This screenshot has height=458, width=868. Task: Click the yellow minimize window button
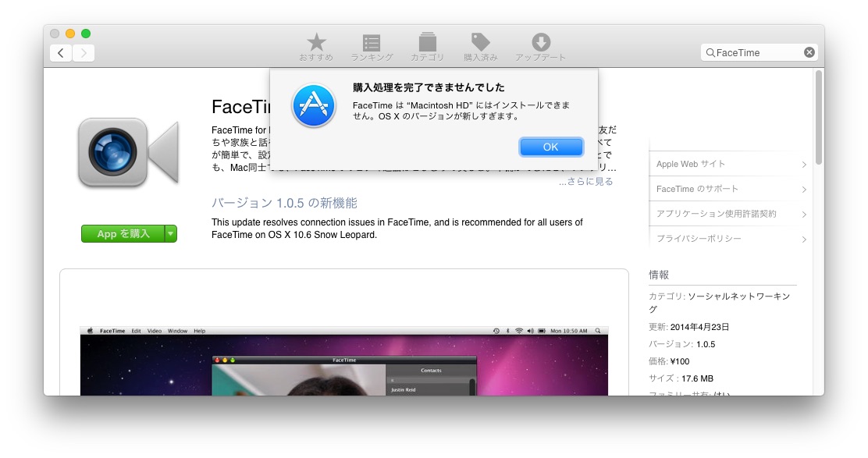(70, 34)
